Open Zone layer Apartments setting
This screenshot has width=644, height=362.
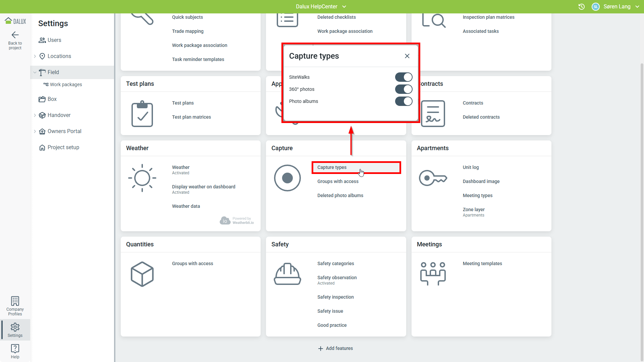474,212
